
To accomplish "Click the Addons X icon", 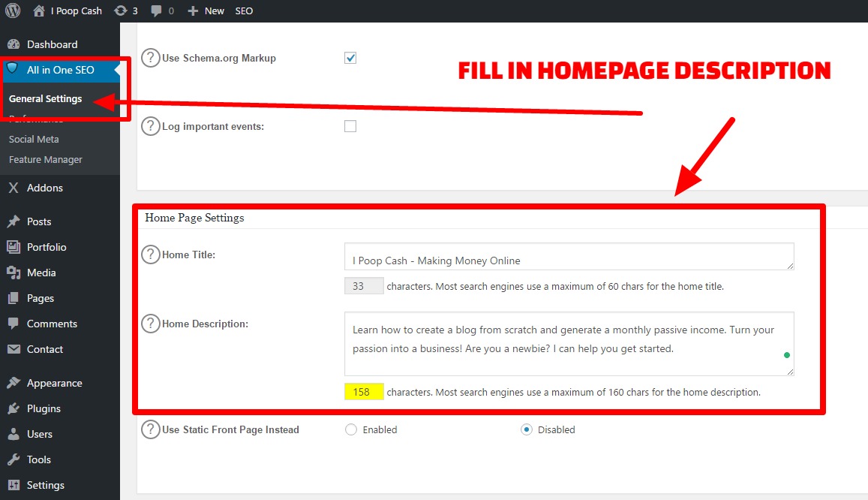I will point(14,188).
